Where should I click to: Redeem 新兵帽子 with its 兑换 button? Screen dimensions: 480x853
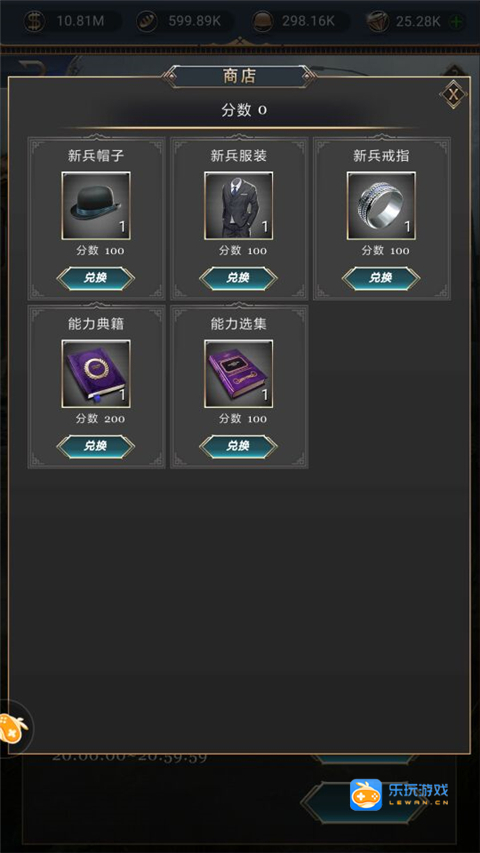[96, 278]
